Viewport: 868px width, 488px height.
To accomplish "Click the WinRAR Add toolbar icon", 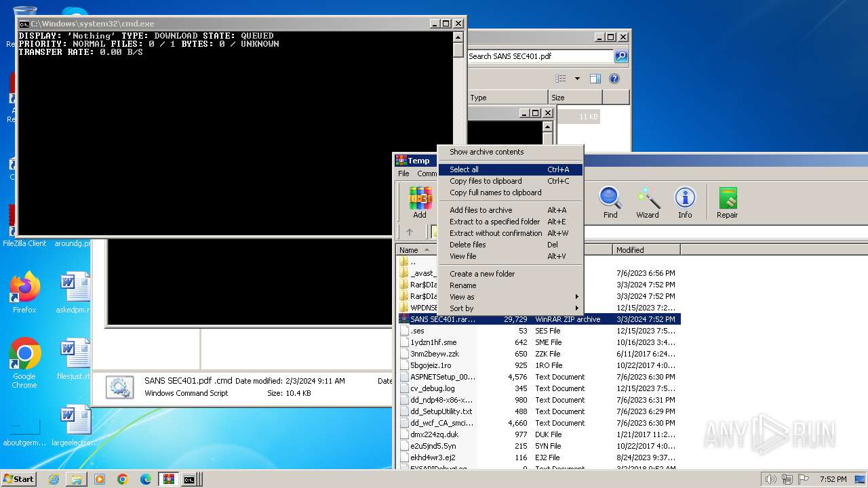I will pyautogui.click(x=420, y=202).
